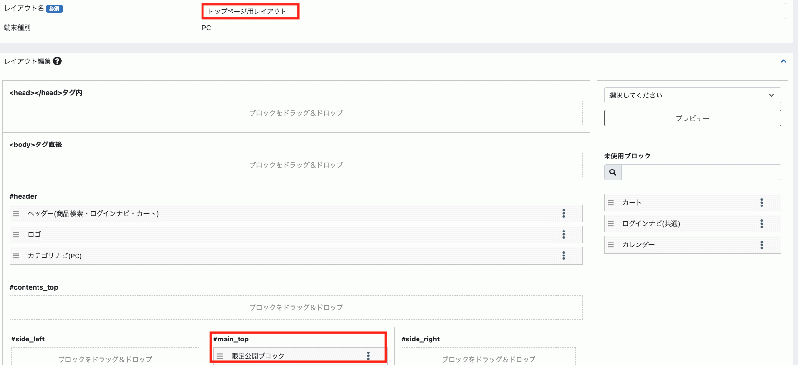This screenshot has height=365, width=798.
Task: Click the プレビュー button
Action: click(x=692, y=118)
